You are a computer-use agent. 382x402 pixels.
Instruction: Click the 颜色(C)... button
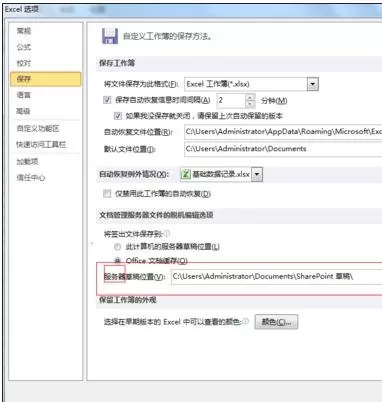tap(276, 322)
